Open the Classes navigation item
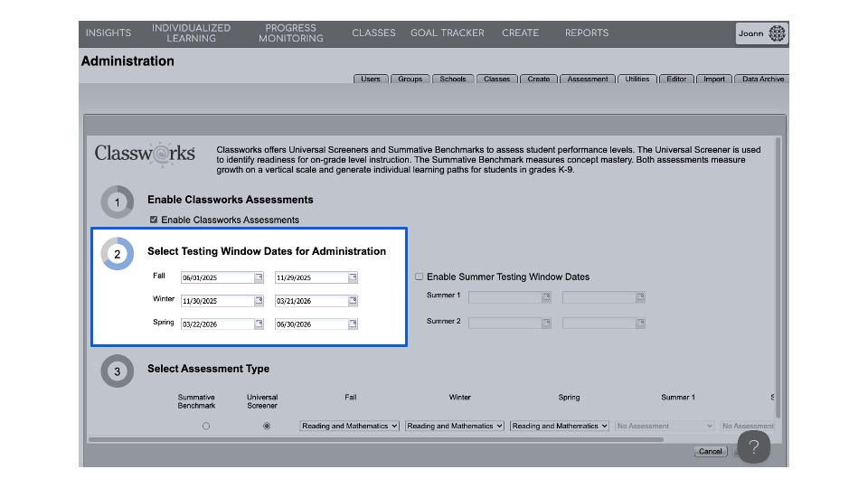Viewport: 868px width, 488px height. (373, 33)
